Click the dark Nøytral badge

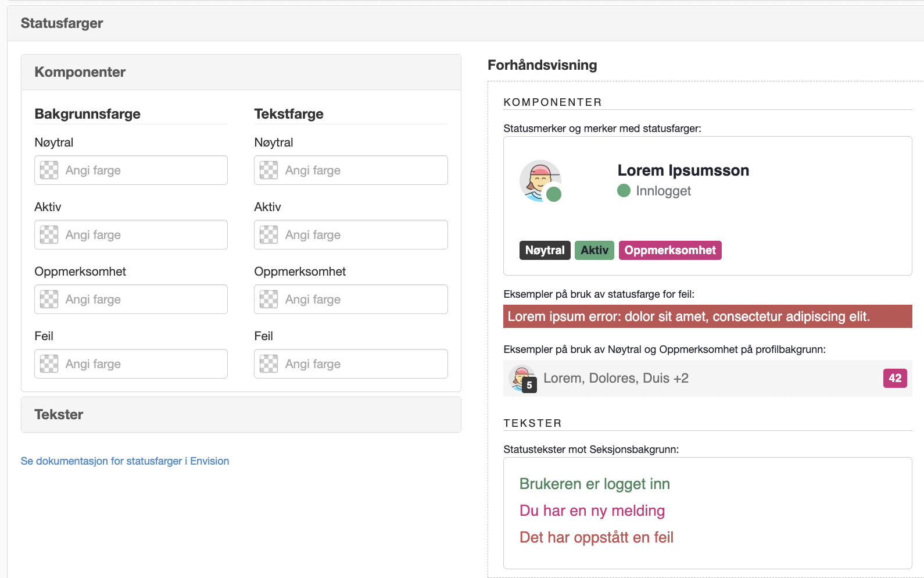pyautogui.click(x=545, y=251)
